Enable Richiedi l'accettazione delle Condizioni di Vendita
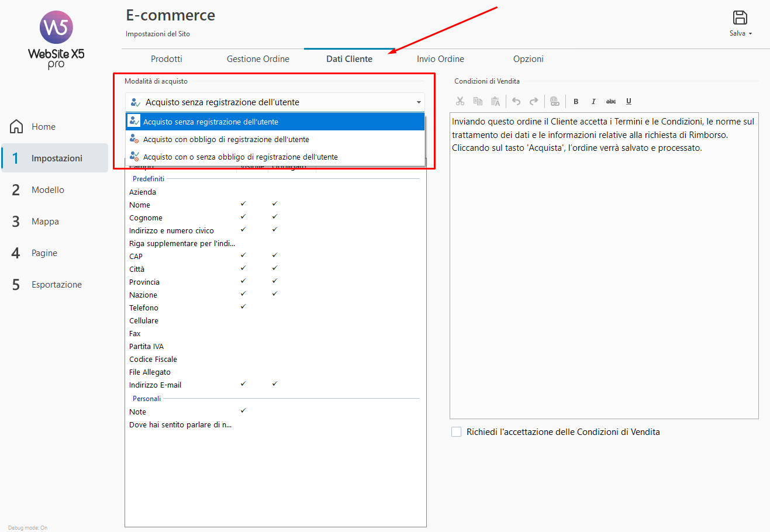 coord(457,432)
